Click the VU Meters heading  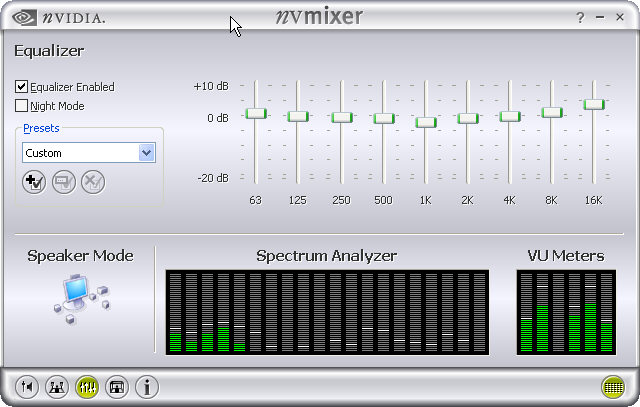[566, 256]
